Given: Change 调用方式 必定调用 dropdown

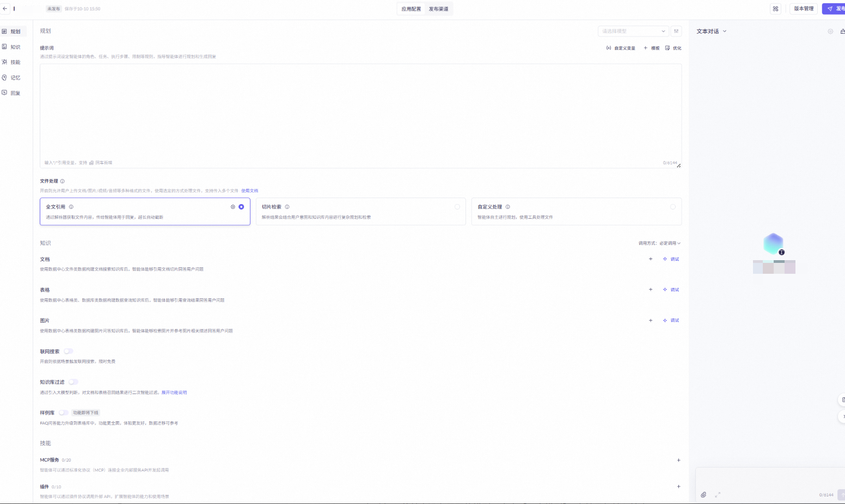Looking at the screenshot, I should point(670,243).
